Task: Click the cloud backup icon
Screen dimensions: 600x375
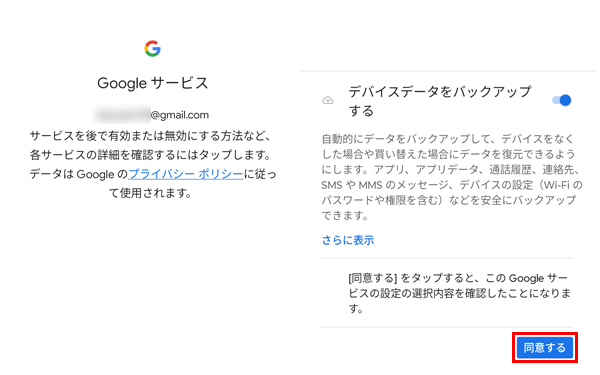Action: (328, 101)
